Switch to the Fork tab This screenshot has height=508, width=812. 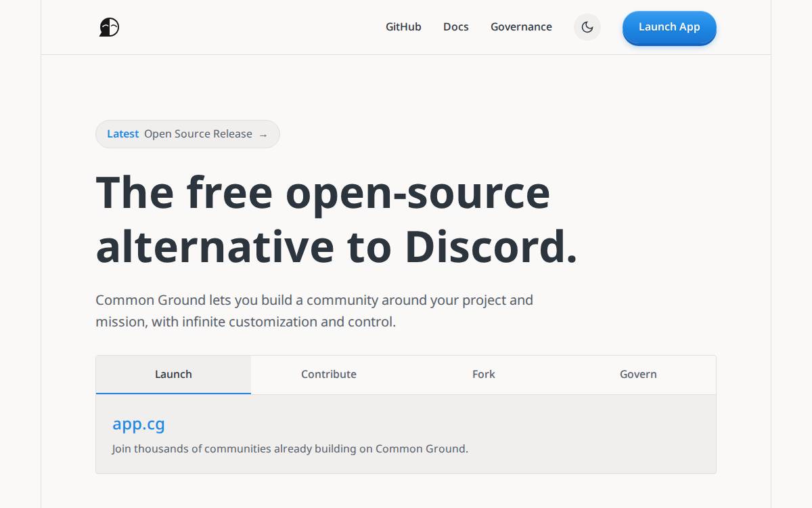[x=484, y=375]
